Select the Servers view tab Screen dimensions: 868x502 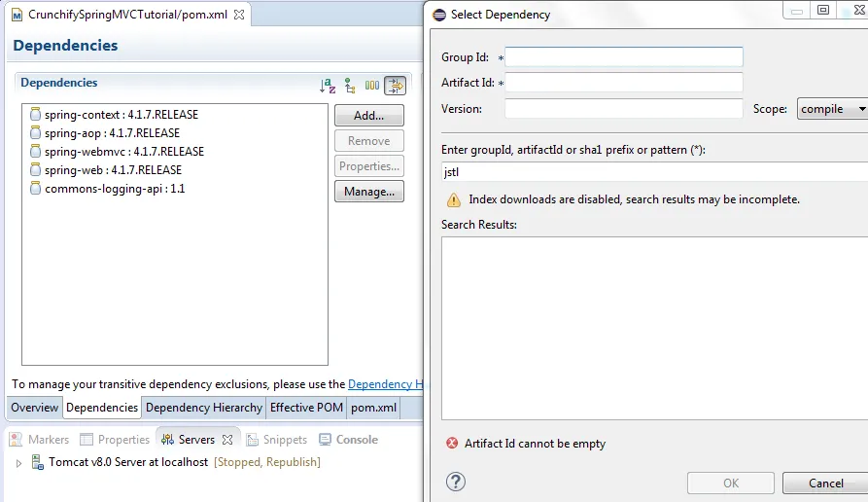[196, 440]
